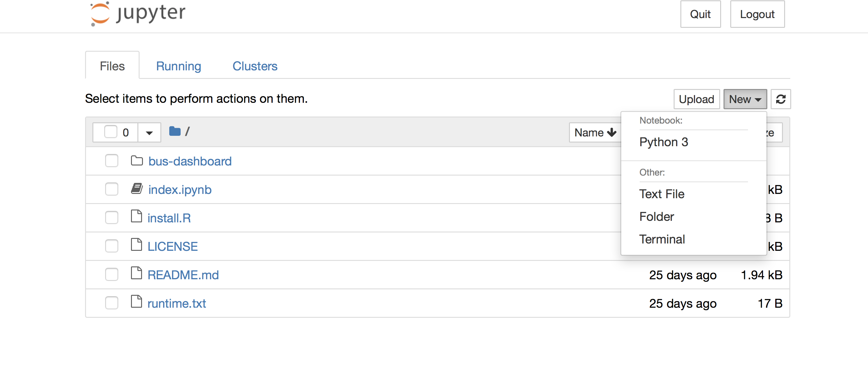Image resolution: width=868 pixels, height=386 pixels.
Task: Click the Logout button
Action: pyautogui.click(x=757, y=14)
